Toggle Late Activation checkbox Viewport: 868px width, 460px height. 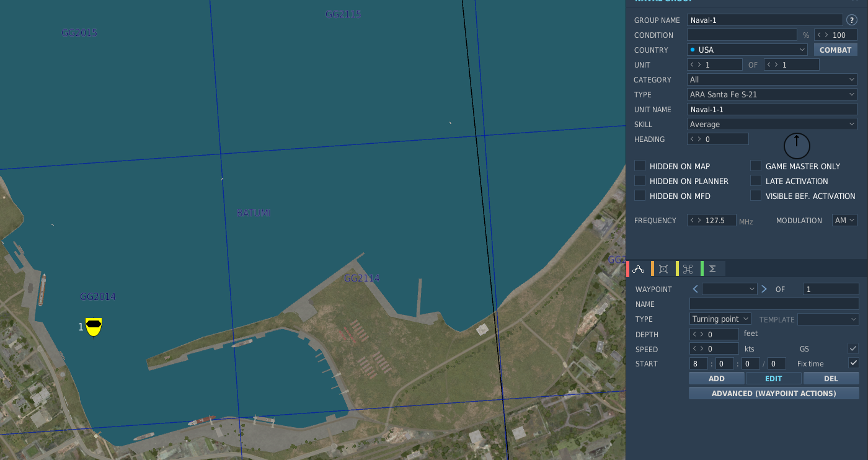coord(756,180)
